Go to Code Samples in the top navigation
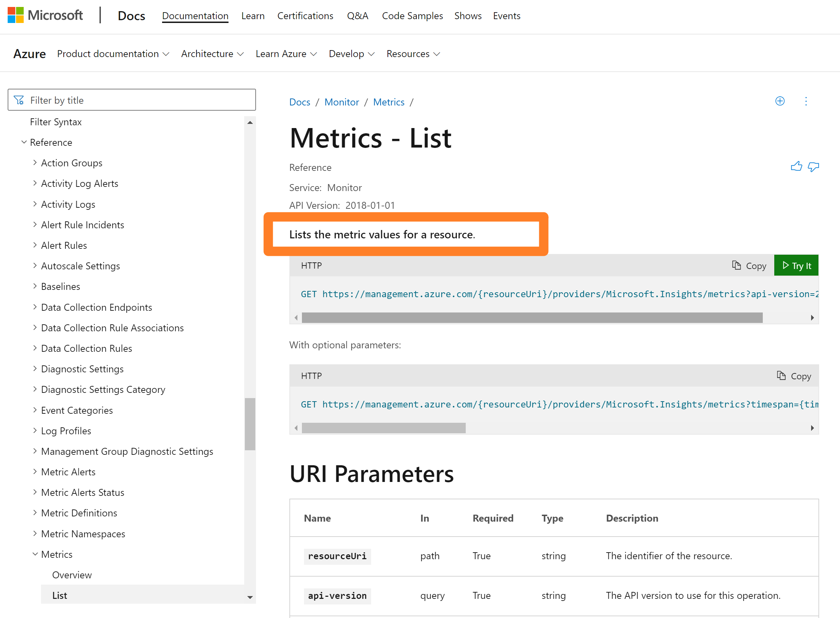The width and height of the screenshot is (840, 618). [x=412, y=16]
